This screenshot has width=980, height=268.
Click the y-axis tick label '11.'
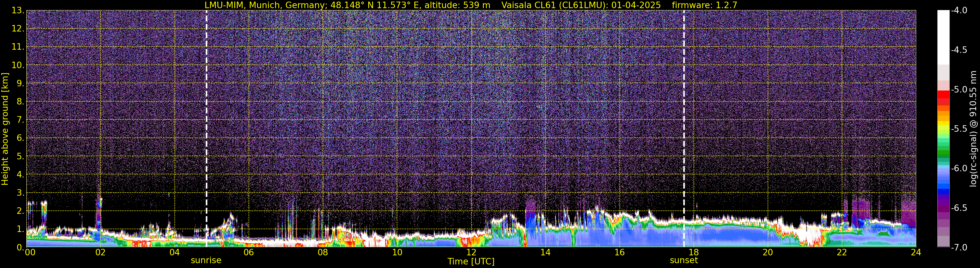pos(18,47)
